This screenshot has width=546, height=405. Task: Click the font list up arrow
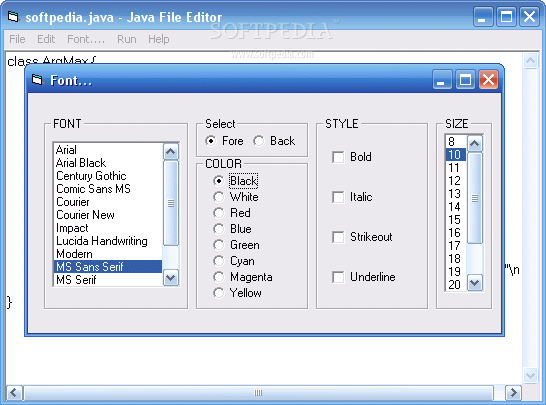tap(171, 151)
